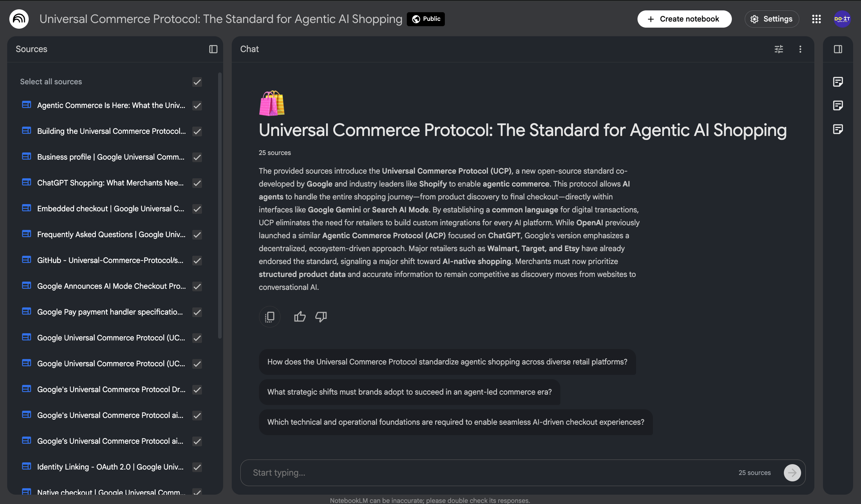Screen dimensions: 861x504
Task: Open the third note icon in right sidebar
Action: pyautogui.click(x=838, y=129)
